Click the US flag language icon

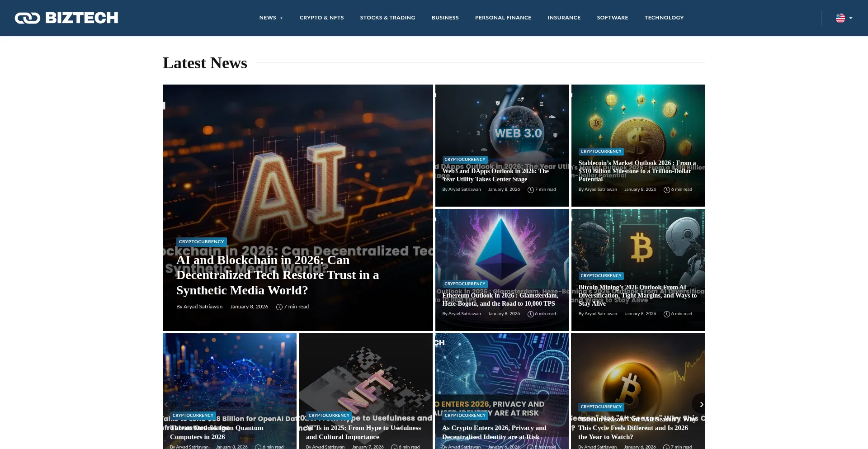[840, 18]
